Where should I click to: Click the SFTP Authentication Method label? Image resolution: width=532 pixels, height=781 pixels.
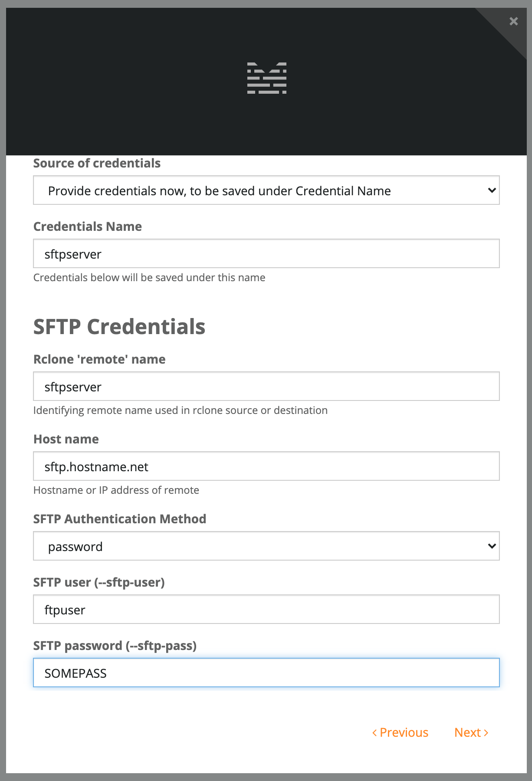(120, 519)
